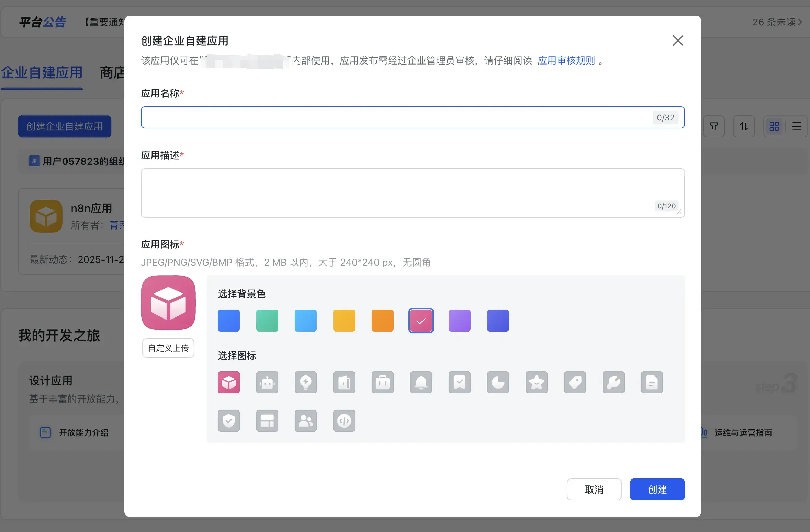Click the 应用名称 input field
The width and height of the screenshot is (810, 532).
pos(395,117)
